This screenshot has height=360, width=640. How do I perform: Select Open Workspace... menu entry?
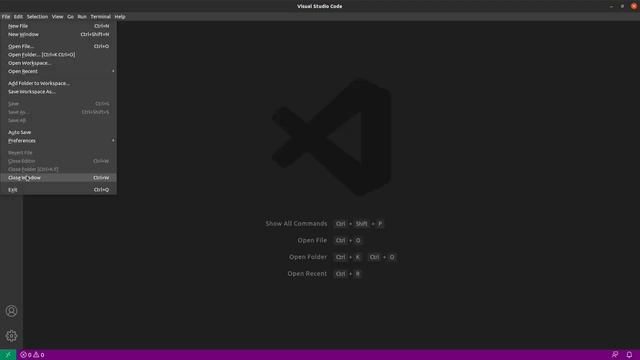tap(58, 63)
